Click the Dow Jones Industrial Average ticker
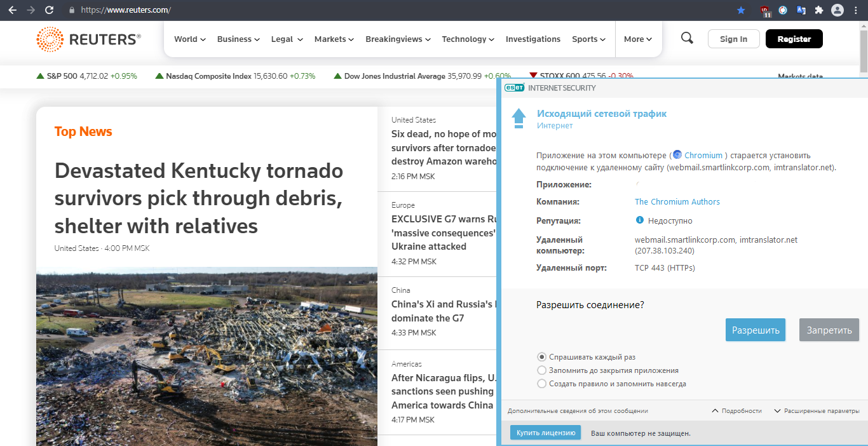868x446 pixels. tap(422, 76)
